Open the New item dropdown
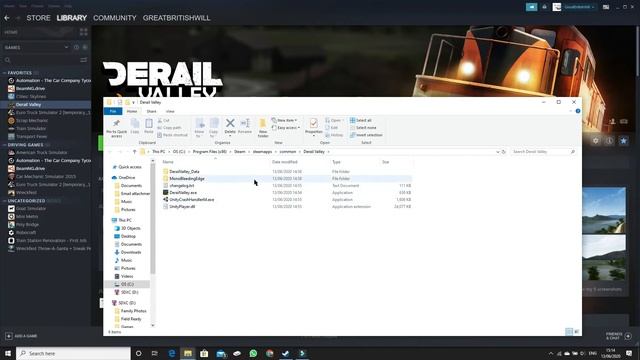 point(284,120)
